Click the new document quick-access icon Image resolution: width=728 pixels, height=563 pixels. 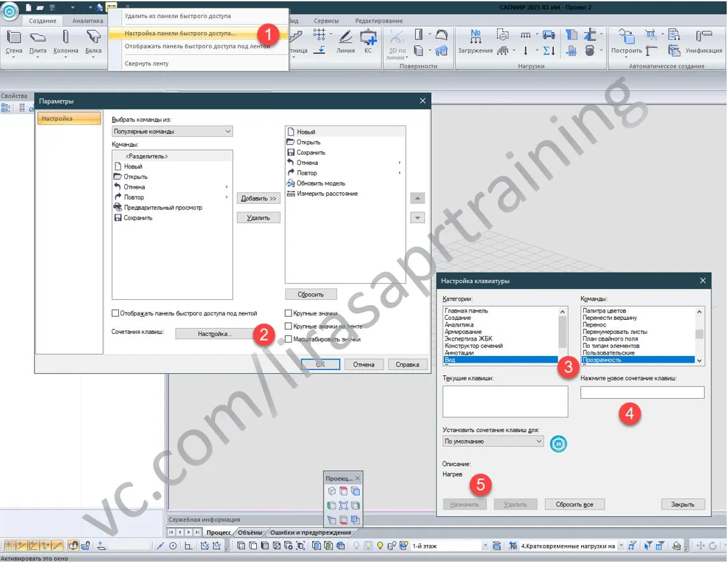[x=28, y=7]
